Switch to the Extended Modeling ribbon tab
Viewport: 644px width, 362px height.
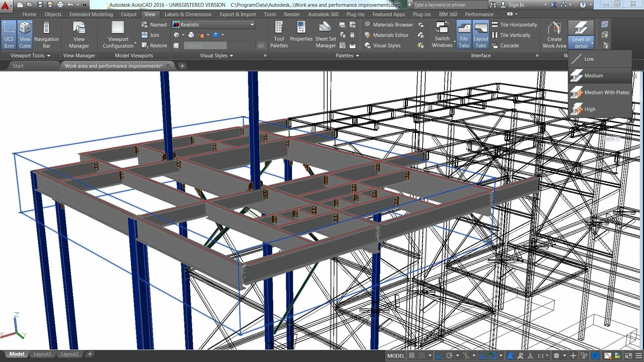[91, 14]
